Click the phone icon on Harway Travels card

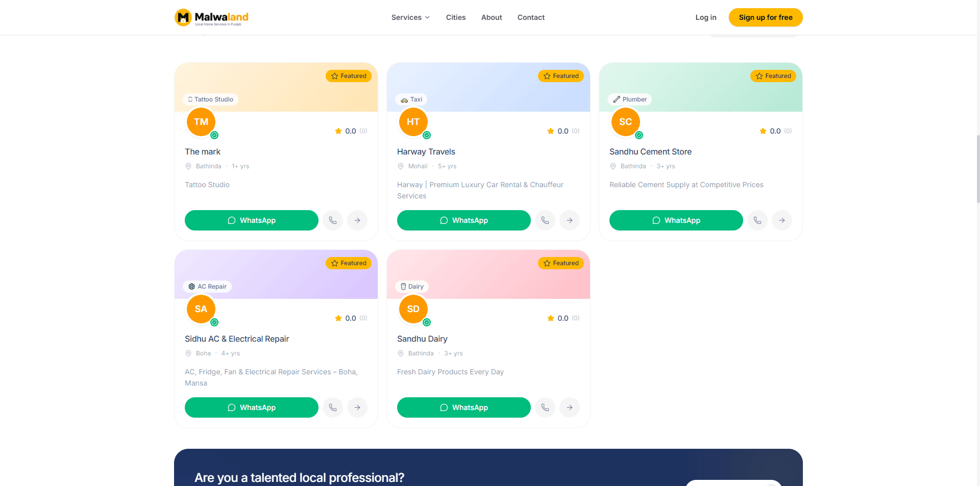coord(545,220)
